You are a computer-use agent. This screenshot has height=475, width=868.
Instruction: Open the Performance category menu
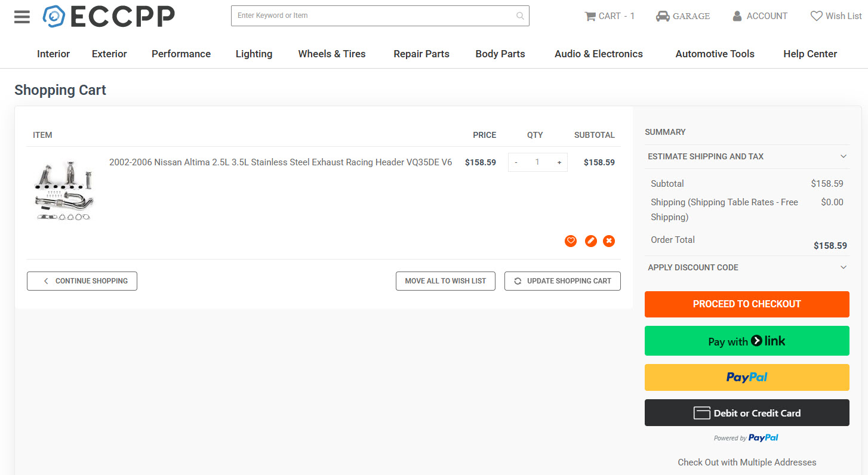[181, 54]
